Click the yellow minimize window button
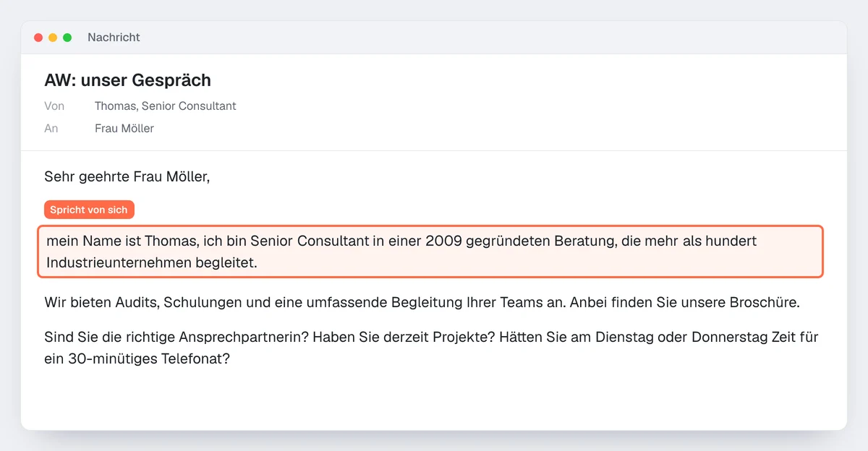Viewport: 868px width, 451px height. click(53, 38)
